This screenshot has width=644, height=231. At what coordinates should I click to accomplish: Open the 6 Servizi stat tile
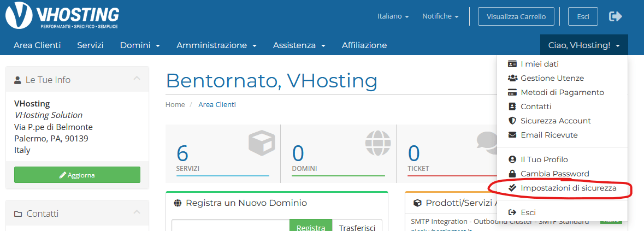[x=223, y=154]
